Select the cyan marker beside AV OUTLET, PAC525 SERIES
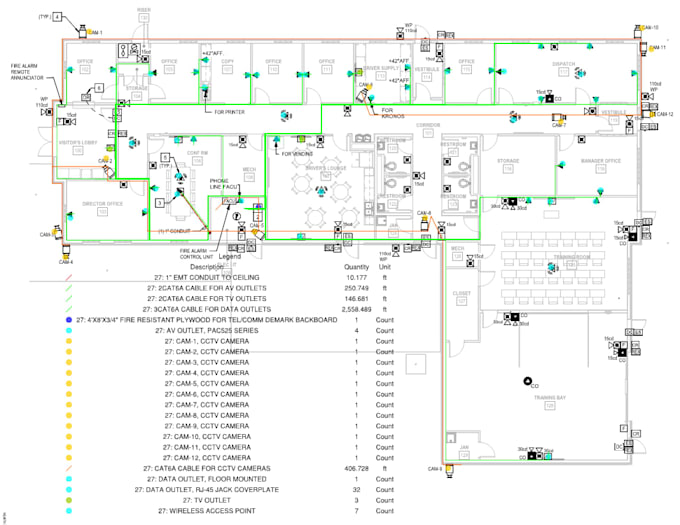The height and width of the screenshot is (525, 680). [69, 331]
